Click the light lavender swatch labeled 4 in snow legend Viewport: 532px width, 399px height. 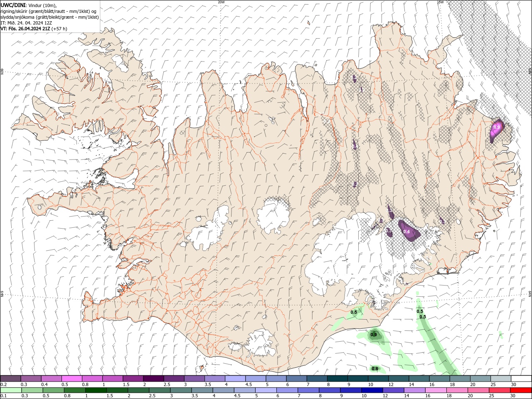point(235,378)
